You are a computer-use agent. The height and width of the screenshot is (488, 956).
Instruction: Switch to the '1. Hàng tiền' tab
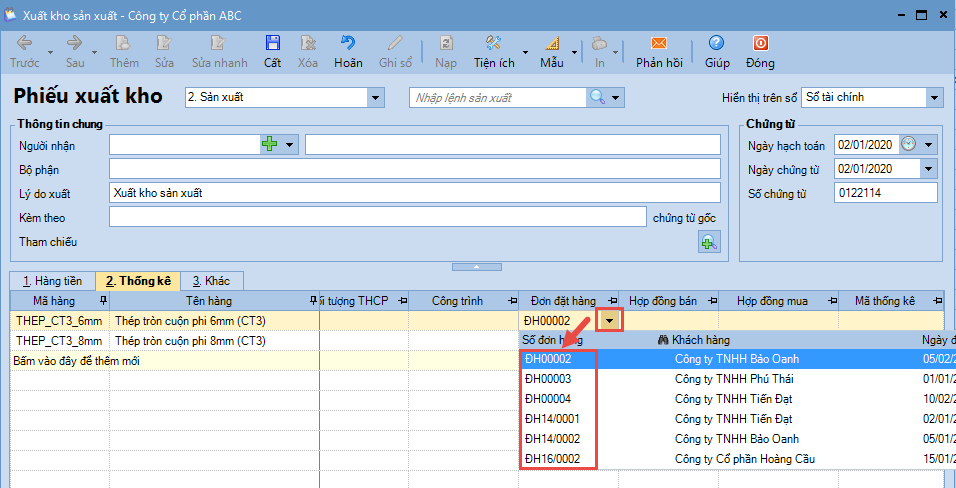click(52, 281)
